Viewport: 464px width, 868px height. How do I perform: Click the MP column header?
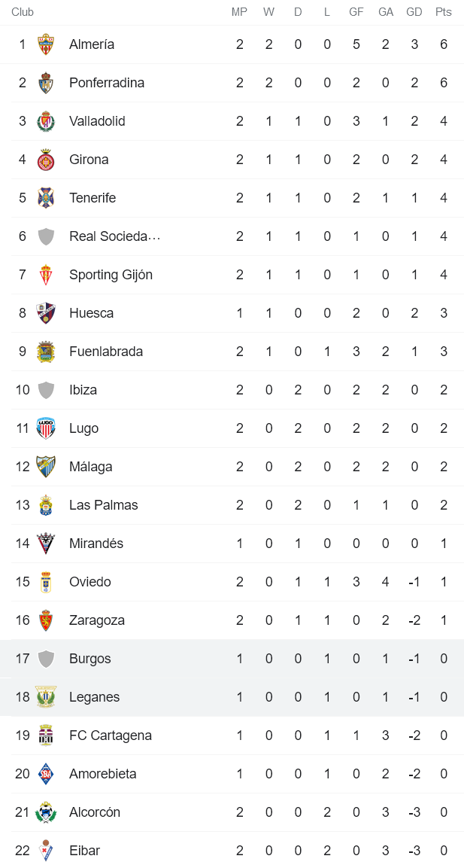pos(238,12)
